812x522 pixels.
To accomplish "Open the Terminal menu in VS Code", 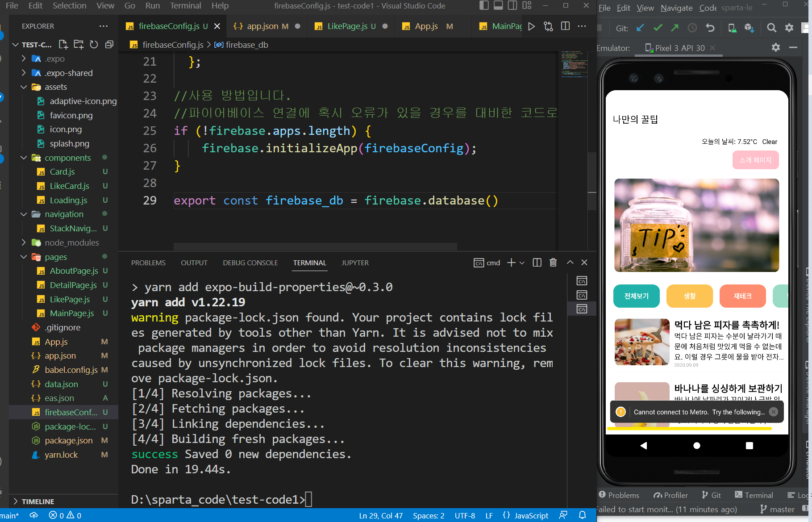I will coord(185,5).
